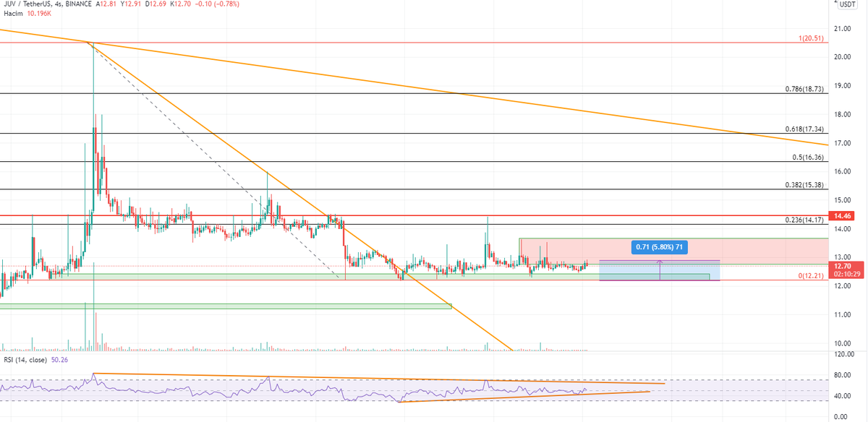Select the blue price range measurement box
Image resolution: width=868 pixels, height=422 pixels.
coord(659,270)
